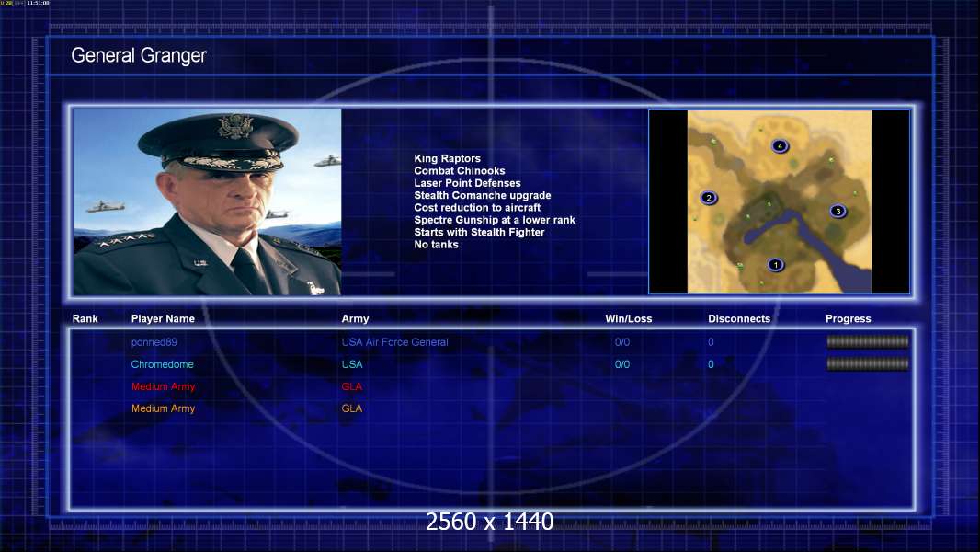Select player name ponned89
The width and height of the screenshot is (980, 552).
point(154,342)
